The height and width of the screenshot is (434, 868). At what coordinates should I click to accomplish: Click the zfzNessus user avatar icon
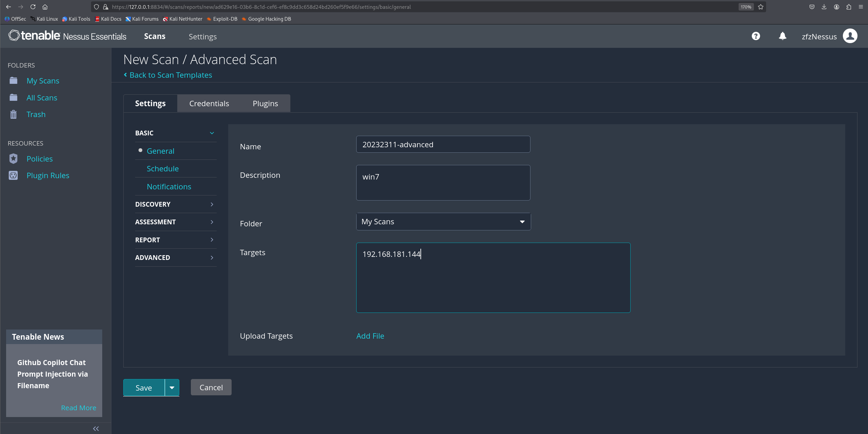point(850,36)
